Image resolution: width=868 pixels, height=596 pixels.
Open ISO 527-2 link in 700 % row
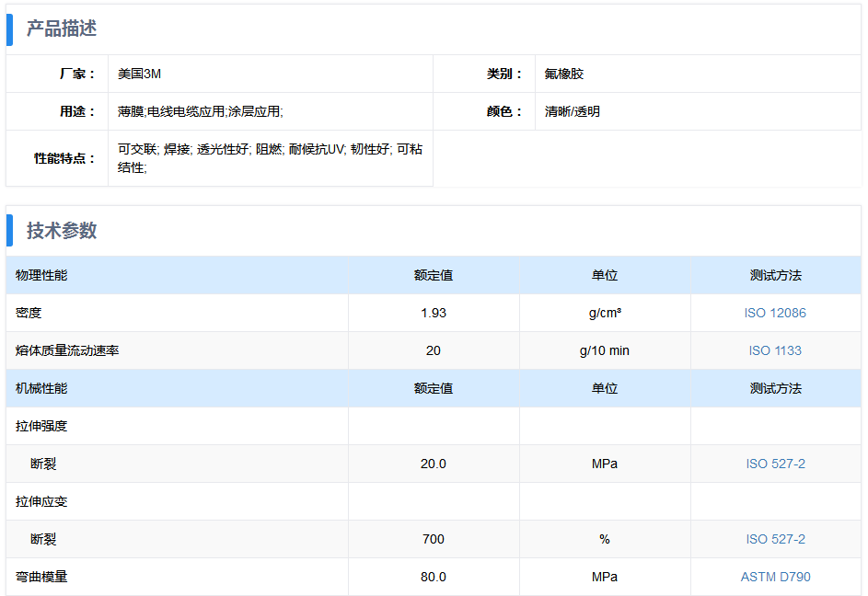pos(775,539)
